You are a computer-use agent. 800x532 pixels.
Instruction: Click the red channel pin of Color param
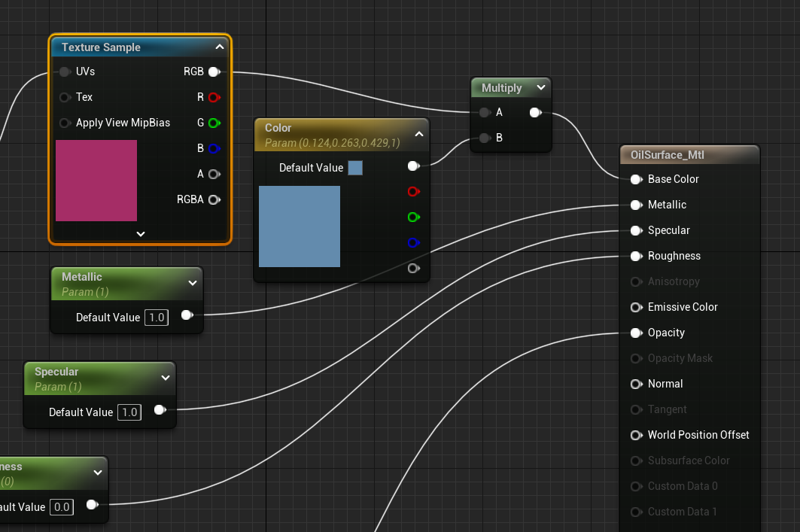click(414, 192)
